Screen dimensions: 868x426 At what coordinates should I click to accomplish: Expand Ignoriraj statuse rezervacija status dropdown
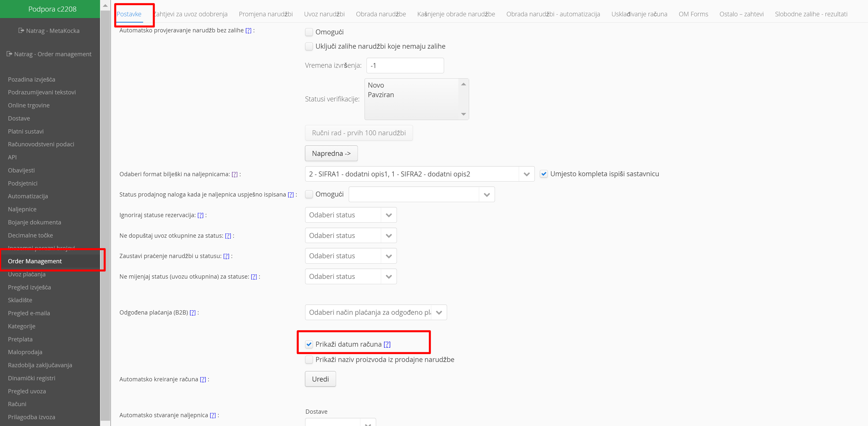coord(389,215)
